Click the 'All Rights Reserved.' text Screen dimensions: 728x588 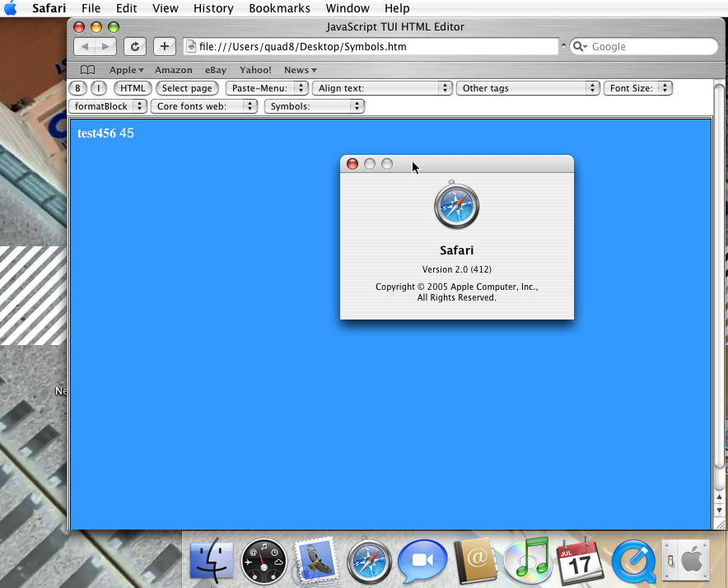pyautogui.click(x=457, y=298)
